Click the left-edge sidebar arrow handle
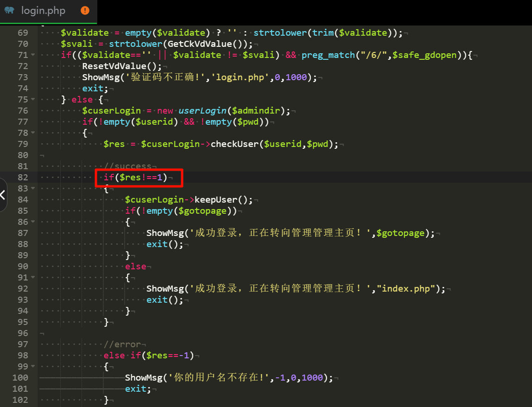Screen dimensions: 532x407 tap(3, 195)
